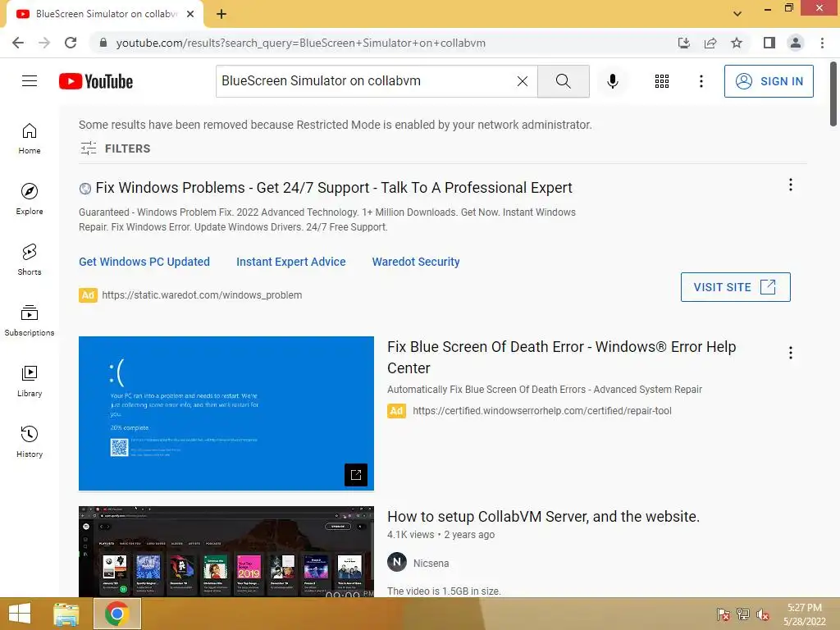Open History in the sidebar
The width and height of the screenshot is (840, 630).
point(30,442)
